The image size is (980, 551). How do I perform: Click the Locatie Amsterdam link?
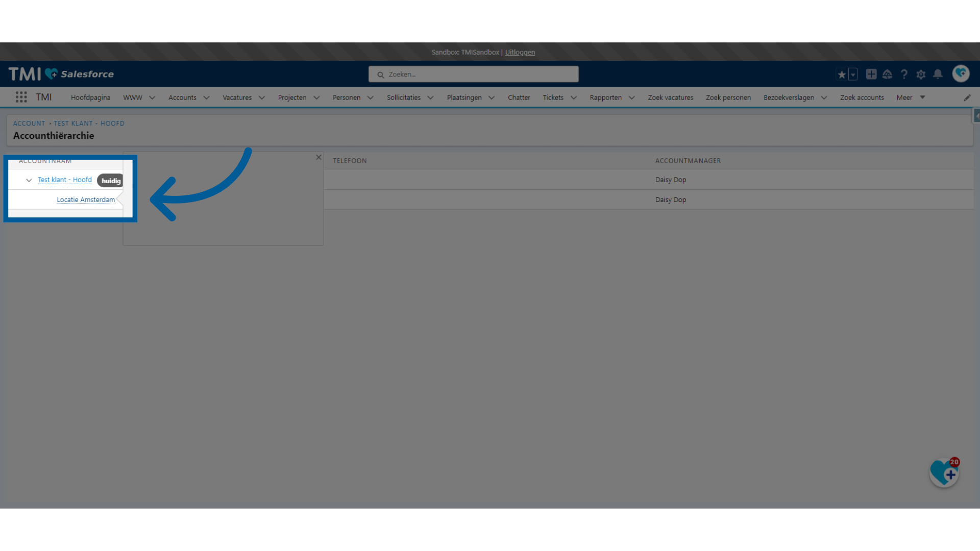pos(85,199)
